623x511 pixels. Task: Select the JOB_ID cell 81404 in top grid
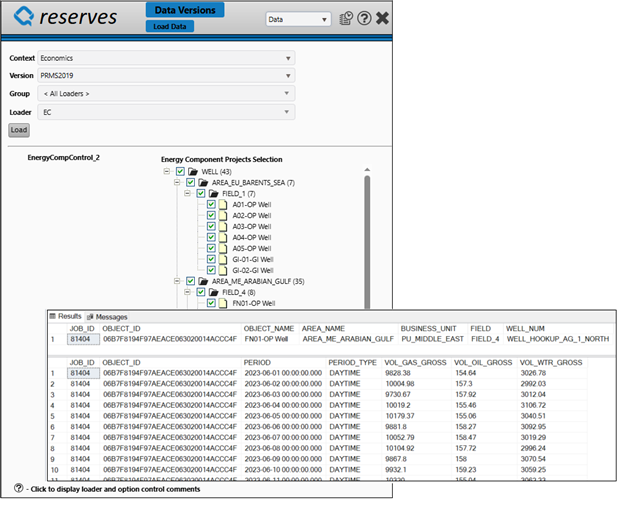(x=83, y=339)
